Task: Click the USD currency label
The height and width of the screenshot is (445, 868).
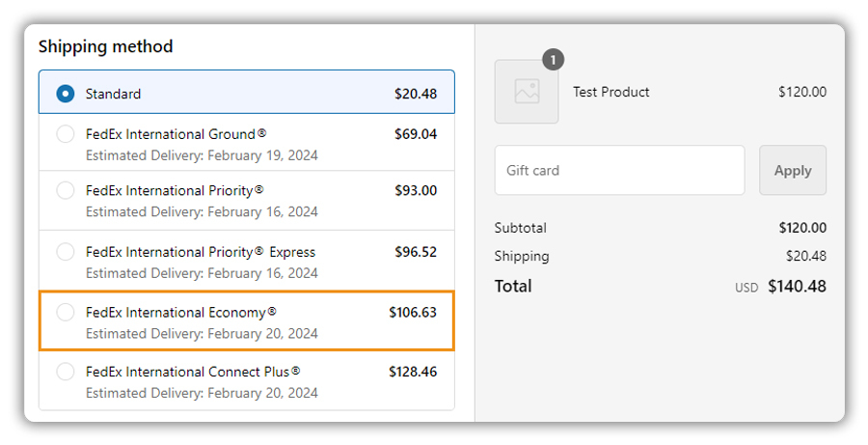Action: (x=746, y=288)
